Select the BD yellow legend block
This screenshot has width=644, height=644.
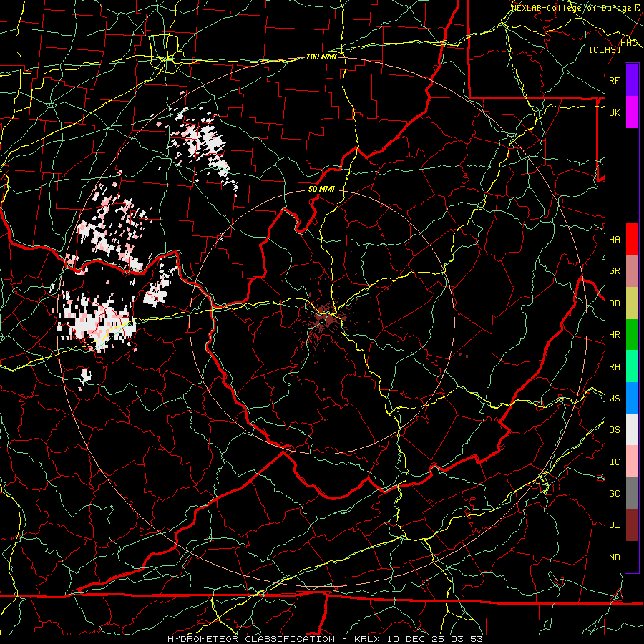pyautogui.click(x=632, y=303)
